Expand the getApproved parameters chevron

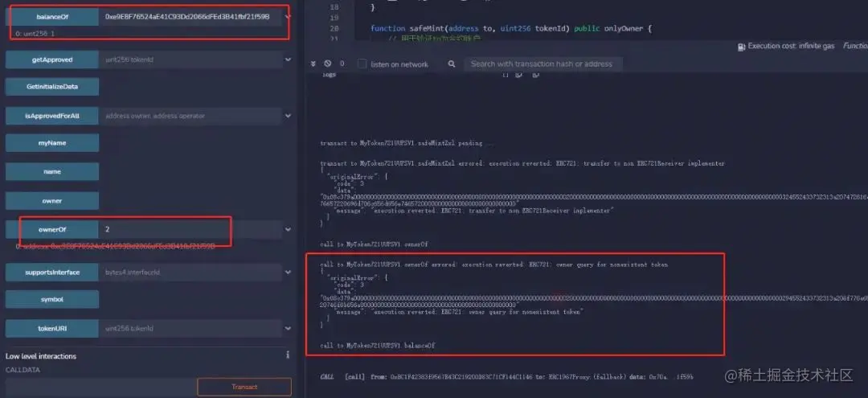tap(287, 59)
